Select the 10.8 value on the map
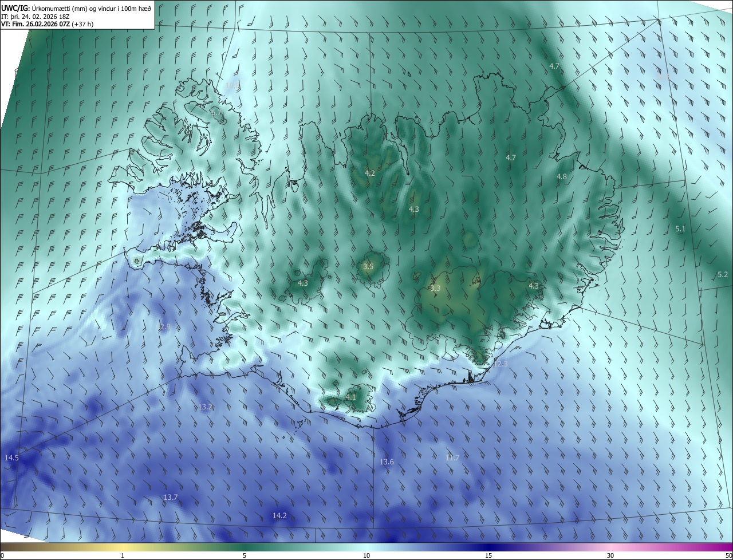The width and height of the screenshot is (733, 560). click(x=232, y=85)
